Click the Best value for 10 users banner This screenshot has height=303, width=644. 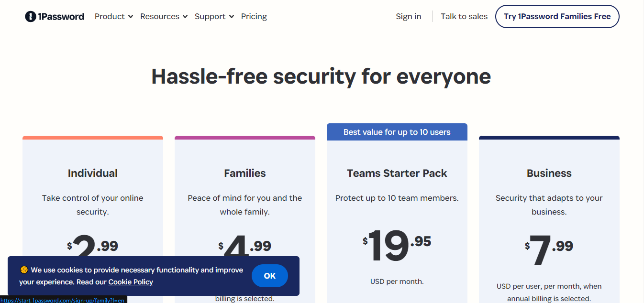(x=397, y=132)
